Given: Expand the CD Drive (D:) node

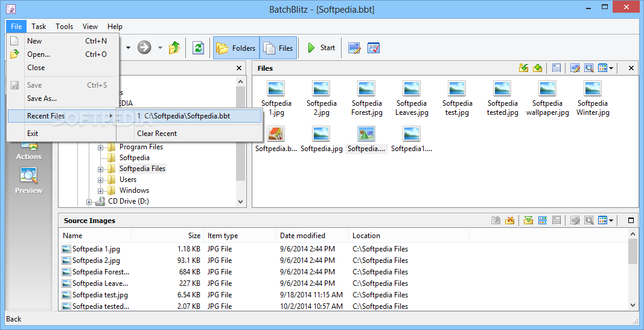Looking at the screenshot, I should point(89,202).
